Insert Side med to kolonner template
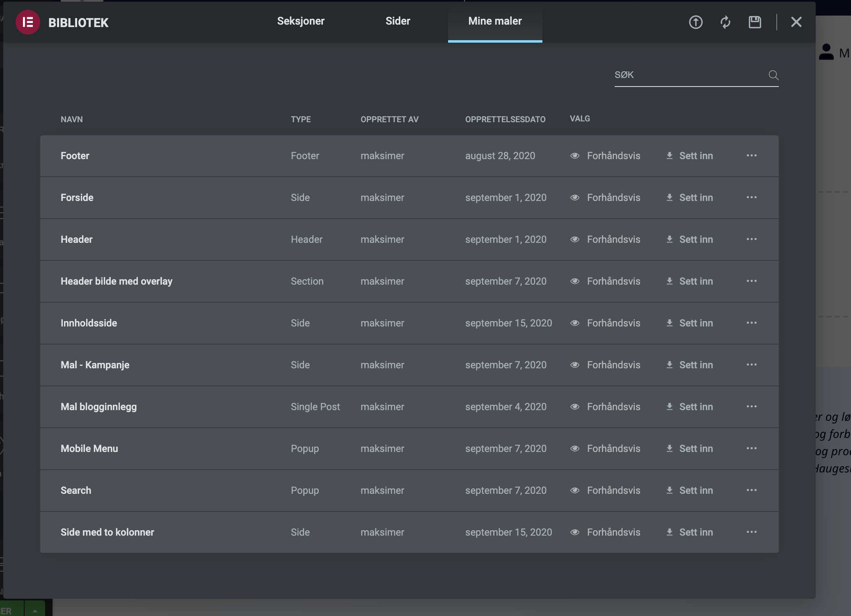Image resolution: width=851 pixels, height=616 pixels. [x=689, y=532]
